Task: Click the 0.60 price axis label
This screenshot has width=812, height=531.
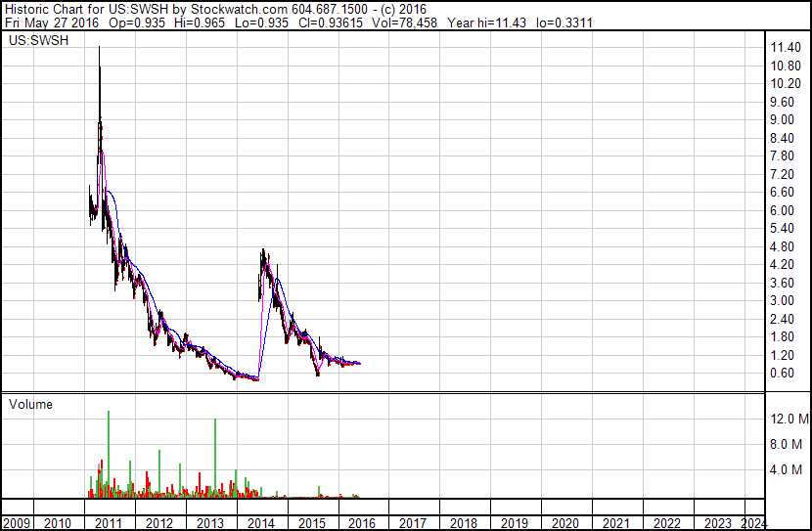Action: pyautogui.click(x=782, y=374)
